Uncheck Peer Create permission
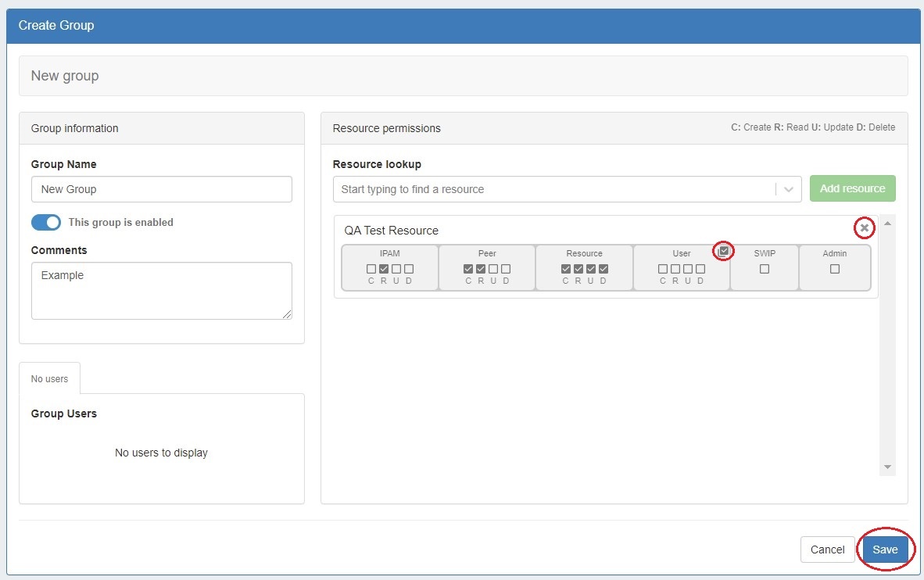 (468, 269)
